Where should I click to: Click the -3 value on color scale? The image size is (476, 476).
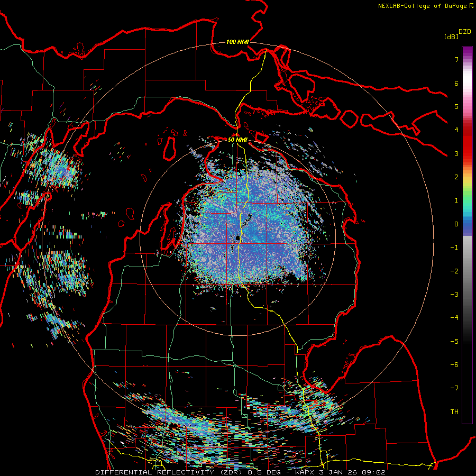pos(454,295)
